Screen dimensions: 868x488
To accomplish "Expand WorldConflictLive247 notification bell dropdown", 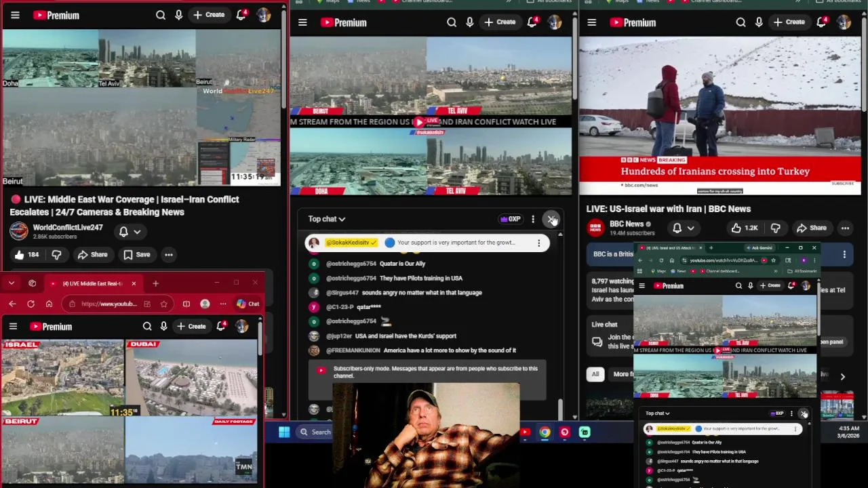I will click(x=130, y=232).
